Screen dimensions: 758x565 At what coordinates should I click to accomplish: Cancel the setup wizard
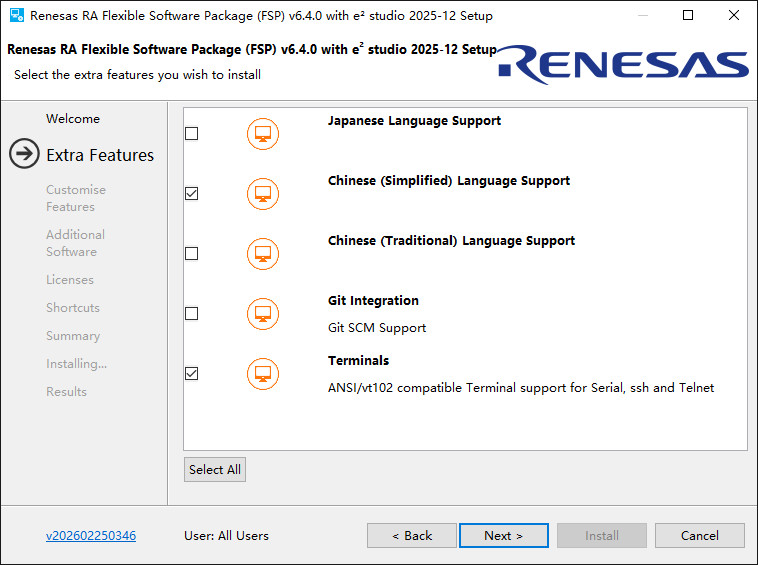click(700, 536)
